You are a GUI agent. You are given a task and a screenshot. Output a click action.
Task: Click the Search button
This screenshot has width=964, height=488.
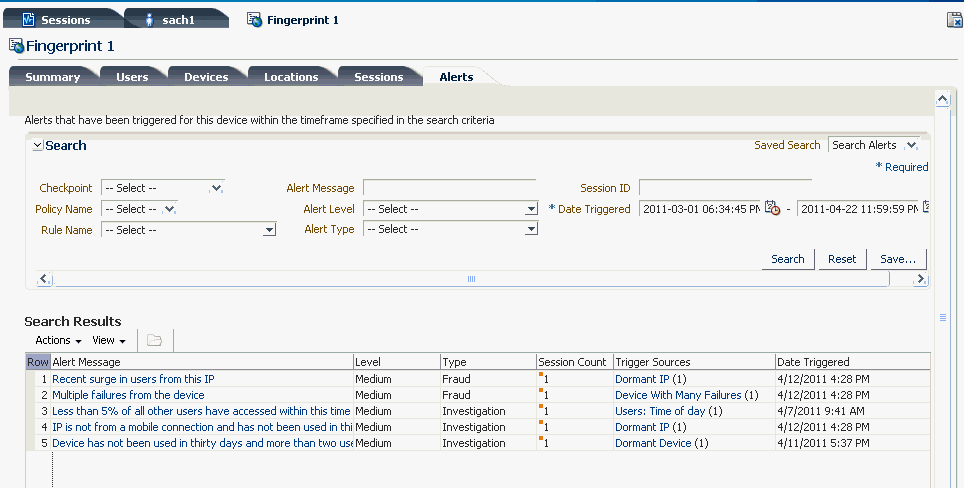click(788, 259)
